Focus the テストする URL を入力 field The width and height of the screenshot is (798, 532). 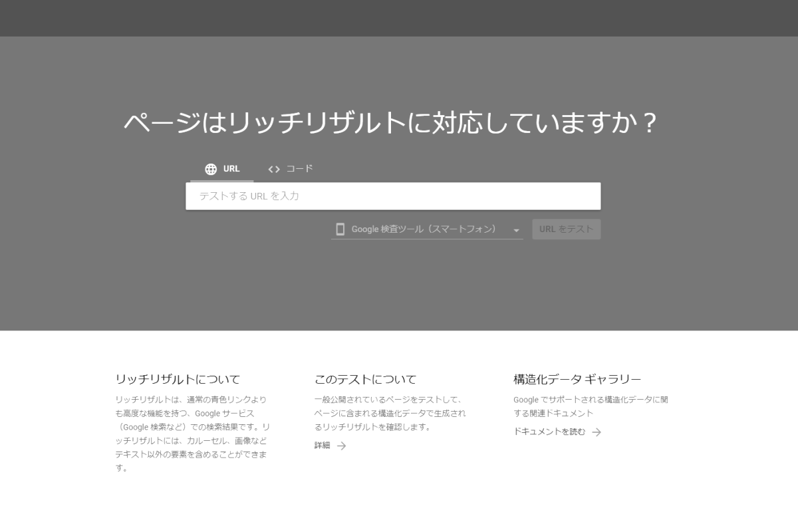[392, 196]
